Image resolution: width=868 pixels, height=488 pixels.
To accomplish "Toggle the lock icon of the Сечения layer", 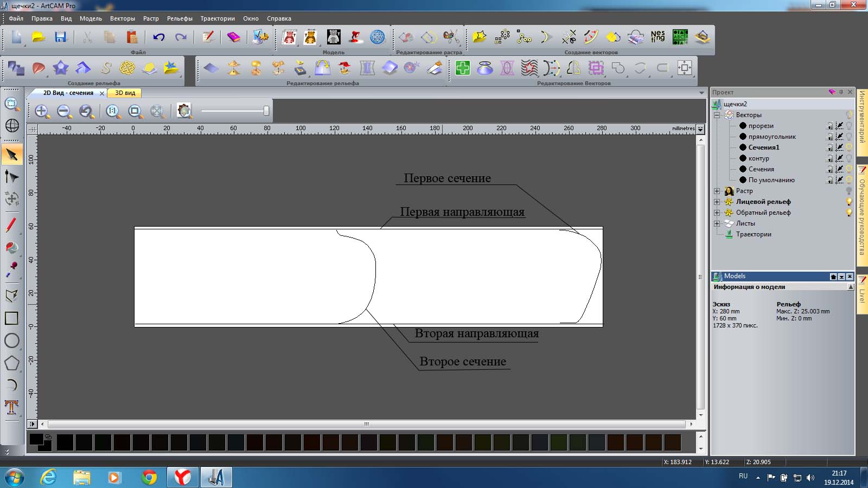I will click(830, 169).
